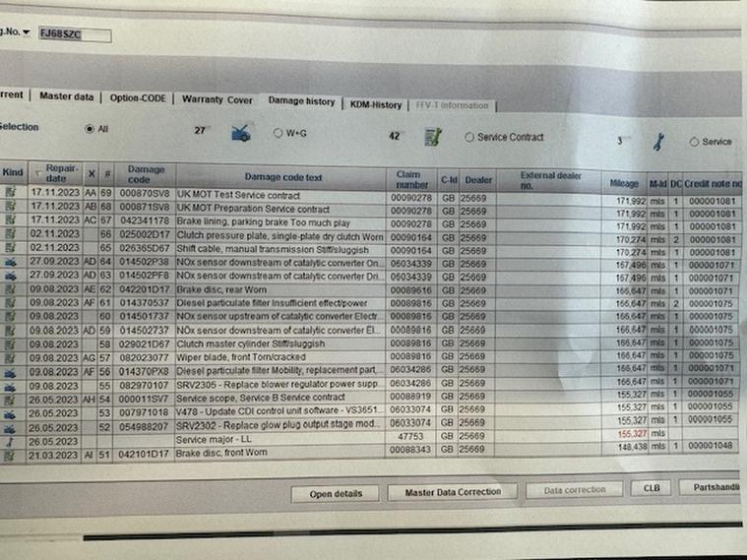Screen dimensions: 747x560
Task: Click car icon on NOx sensor row 64
Action: click(x=10, y=264)
